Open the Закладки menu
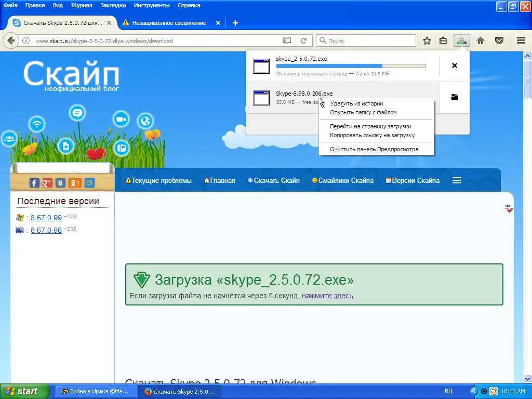The width and height of the screenshot is (532, 399). [x=113, y=5]
